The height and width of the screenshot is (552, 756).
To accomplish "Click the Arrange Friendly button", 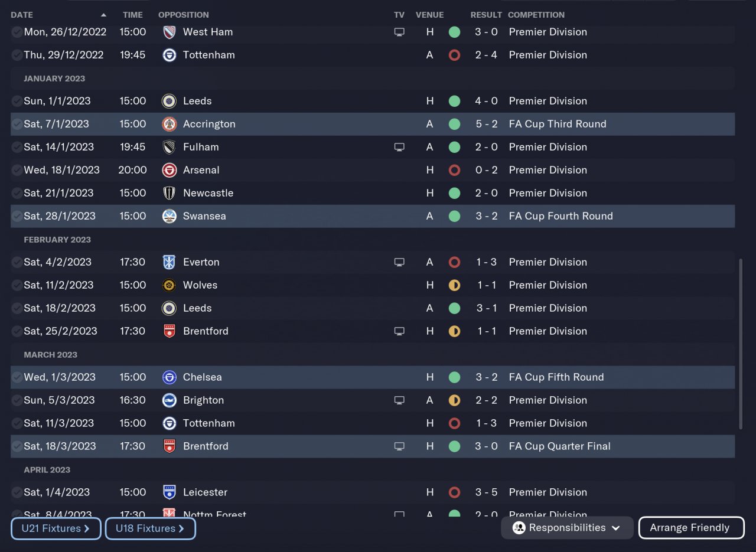I will [691, 528].
